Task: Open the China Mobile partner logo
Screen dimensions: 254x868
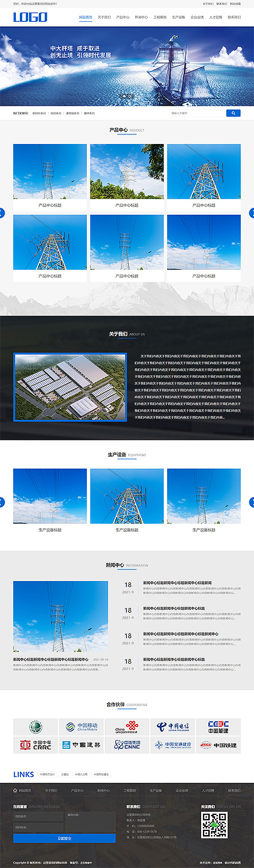Action: (x=81, y=727)
